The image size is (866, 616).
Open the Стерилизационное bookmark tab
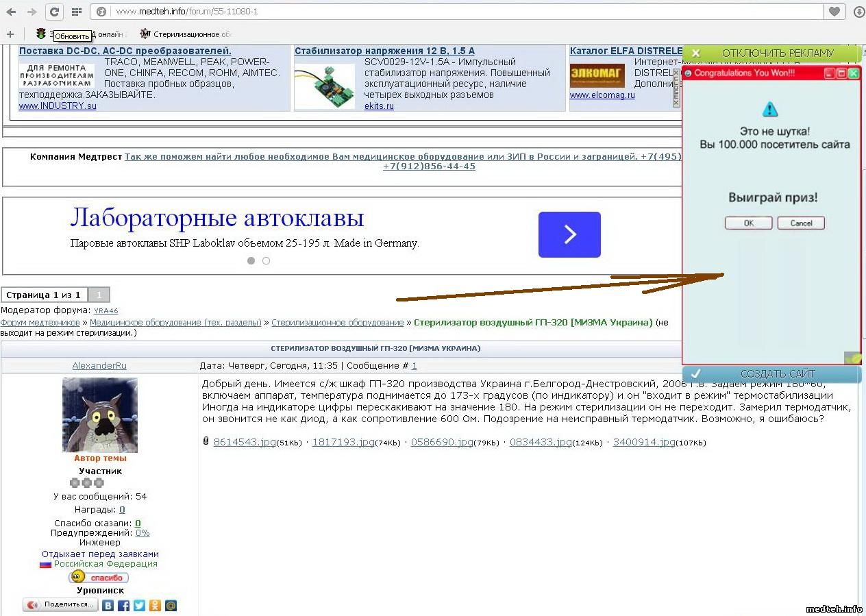pos(185,34)
